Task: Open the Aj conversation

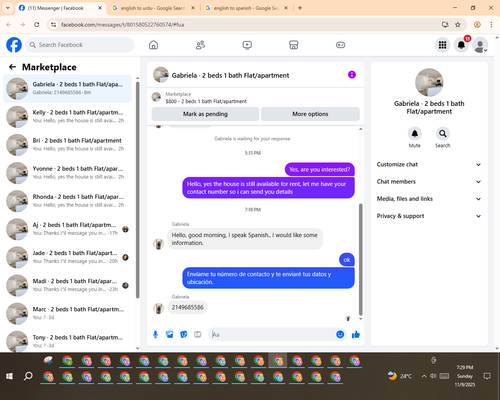Action: point(67,229)
